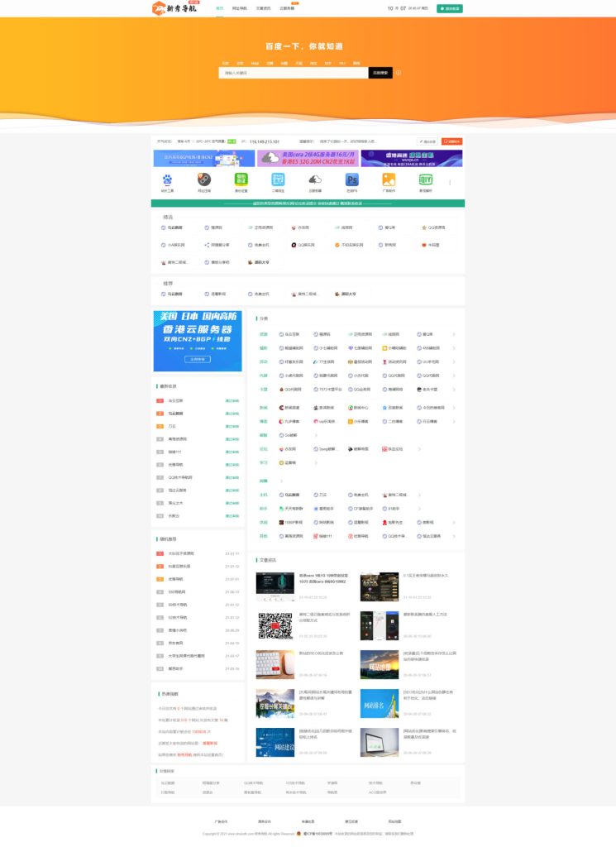Select the Map search tab above the search box
Viewport: 616px width, 847px height.
coord(255,63)
